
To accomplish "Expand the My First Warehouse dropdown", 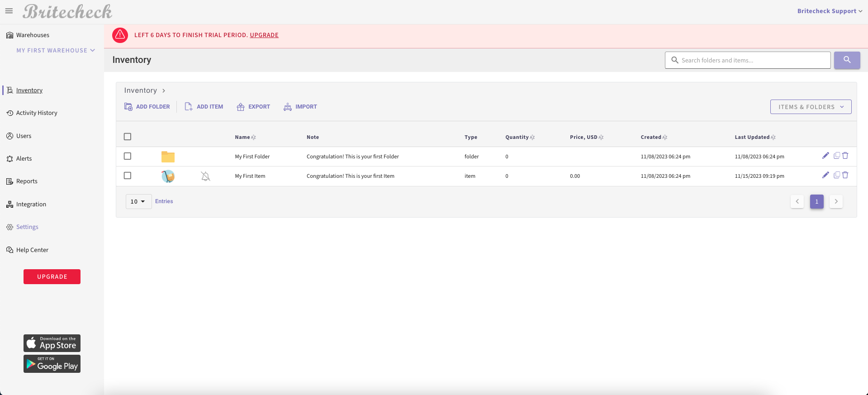I will [x=56, y=51].
